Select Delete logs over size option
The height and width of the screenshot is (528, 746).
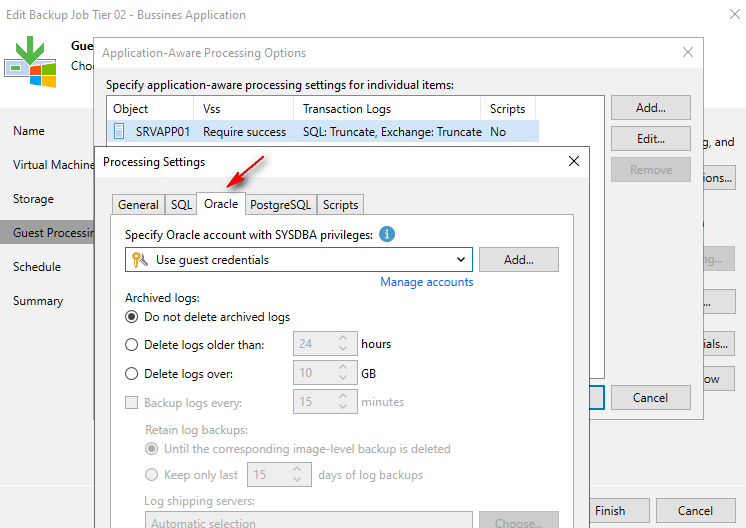click(x=132, y=374)
